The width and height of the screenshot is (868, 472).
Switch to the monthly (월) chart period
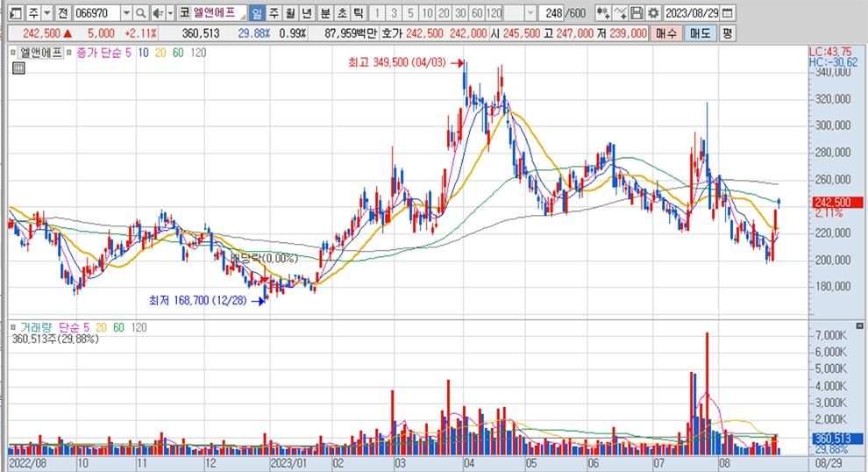pyautogui.click(x=288, y=13)
